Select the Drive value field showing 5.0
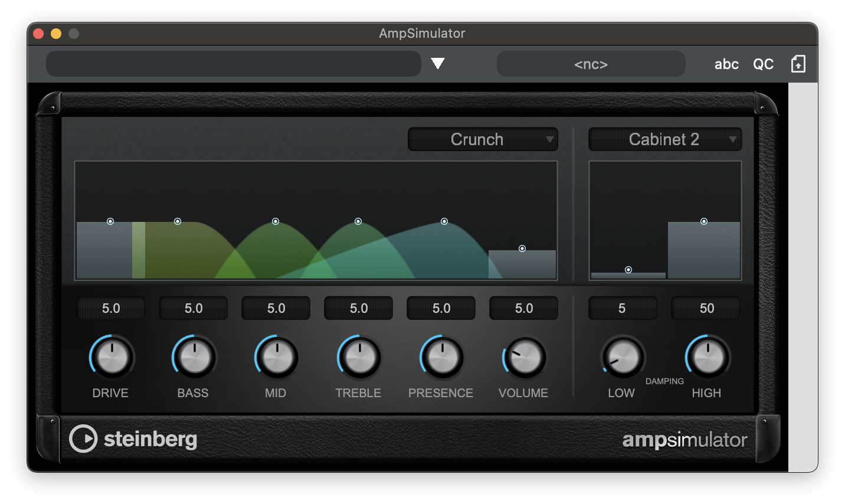 111,308
